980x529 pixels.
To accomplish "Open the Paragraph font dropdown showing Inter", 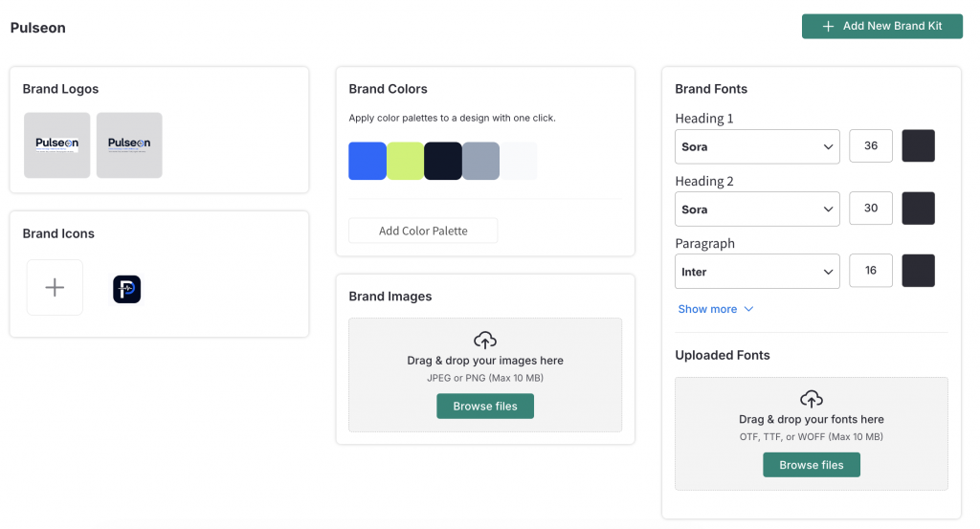I will 757,272.
